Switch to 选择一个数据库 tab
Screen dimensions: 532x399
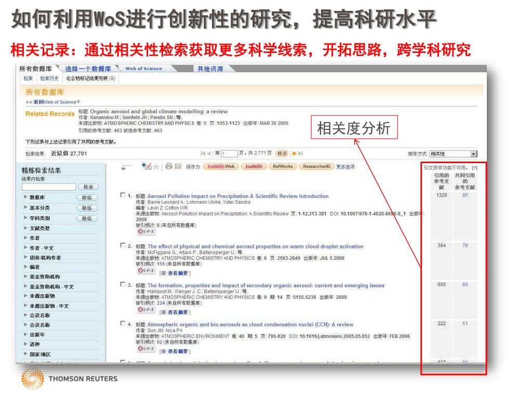[88, 69]
